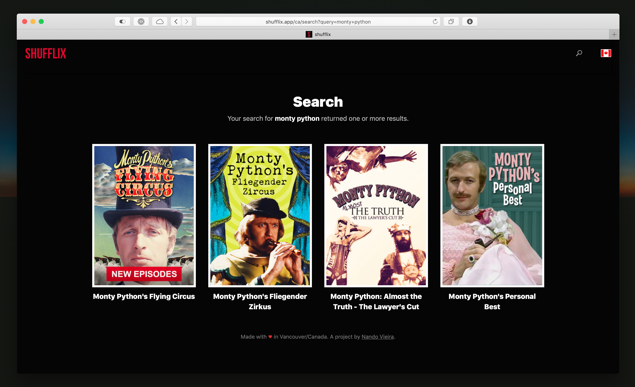Focus the Safari address bar
635x387 pixels.
tap(318, 21)
